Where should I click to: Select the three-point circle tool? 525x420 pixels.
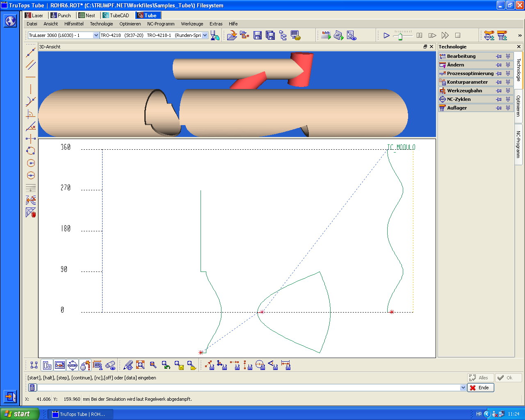pos(31,151)
